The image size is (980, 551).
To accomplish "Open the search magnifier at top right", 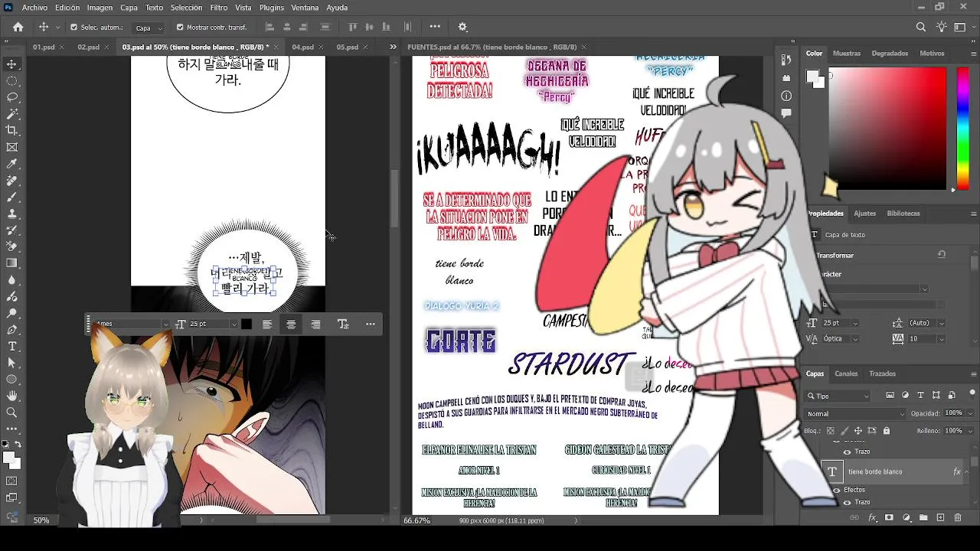I will point(921,27).
